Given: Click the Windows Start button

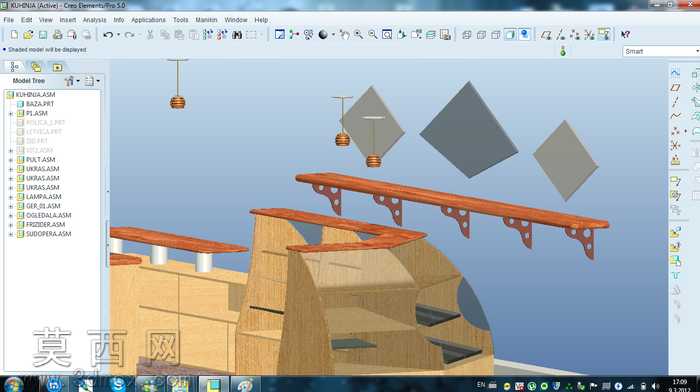Looking at the screenshot, I should coord(13,384).
